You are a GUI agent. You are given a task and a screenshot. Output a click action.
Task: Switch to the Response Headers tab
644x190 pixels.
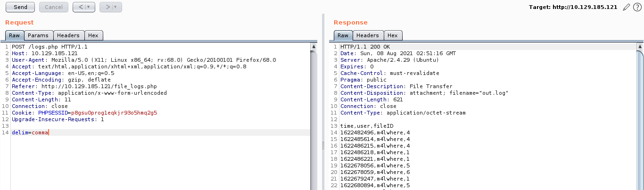[x=367, y=35]
